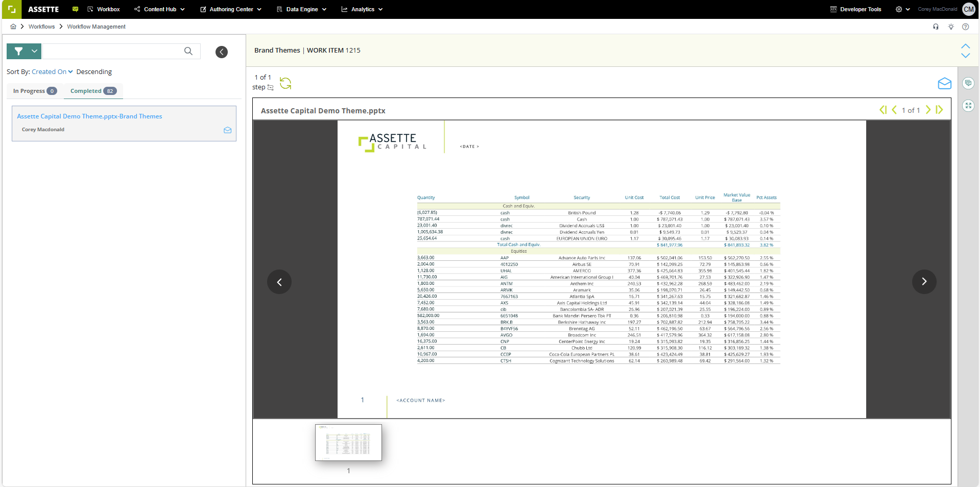Toggle the search magnifier in left panel

pyautogui.click(x=188, y=51)
